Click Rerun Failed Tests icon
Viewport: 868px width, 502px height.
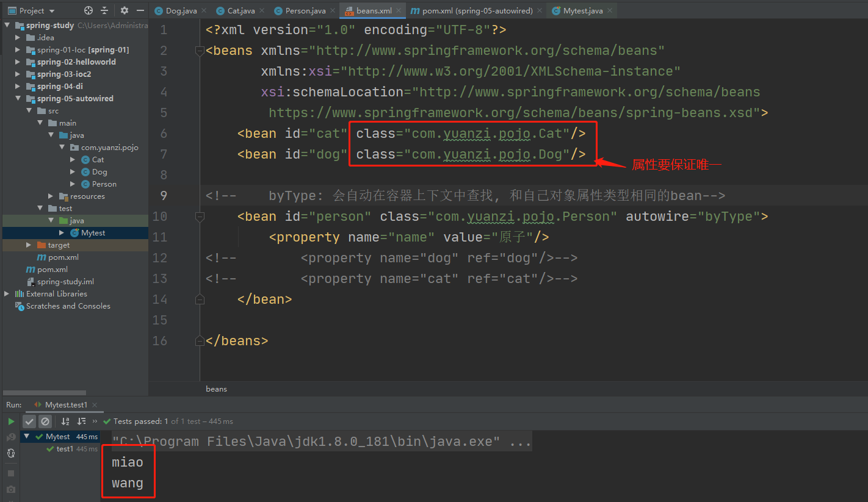[11, 437]
